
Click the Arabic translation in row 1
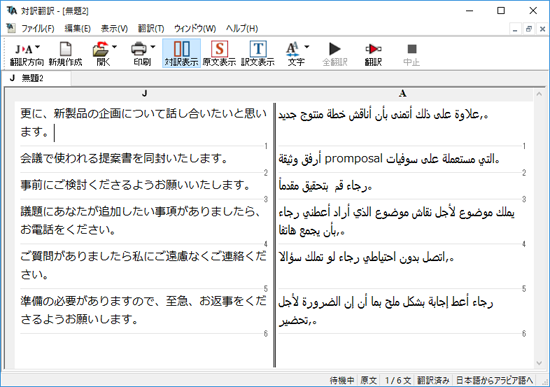[383, 114]
